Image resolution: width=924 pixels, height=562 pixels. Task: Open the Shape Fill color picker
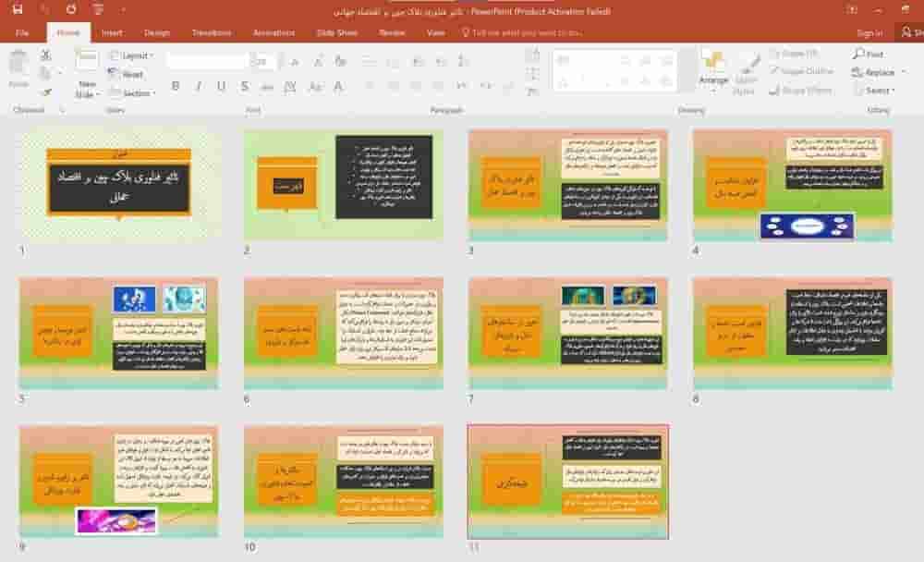[795, 54]
